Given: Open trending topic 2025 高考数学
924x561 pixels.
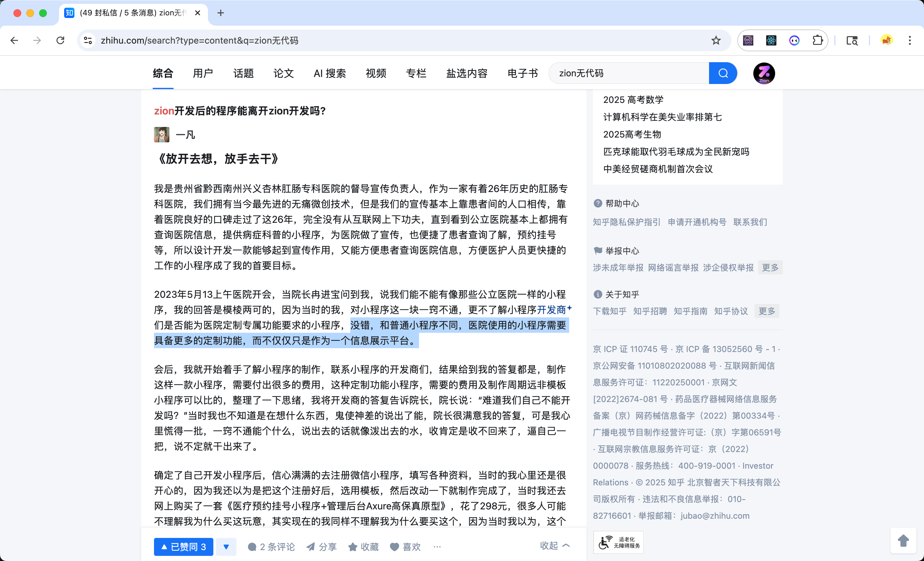Looking at the screenshot, I should 633,100.
